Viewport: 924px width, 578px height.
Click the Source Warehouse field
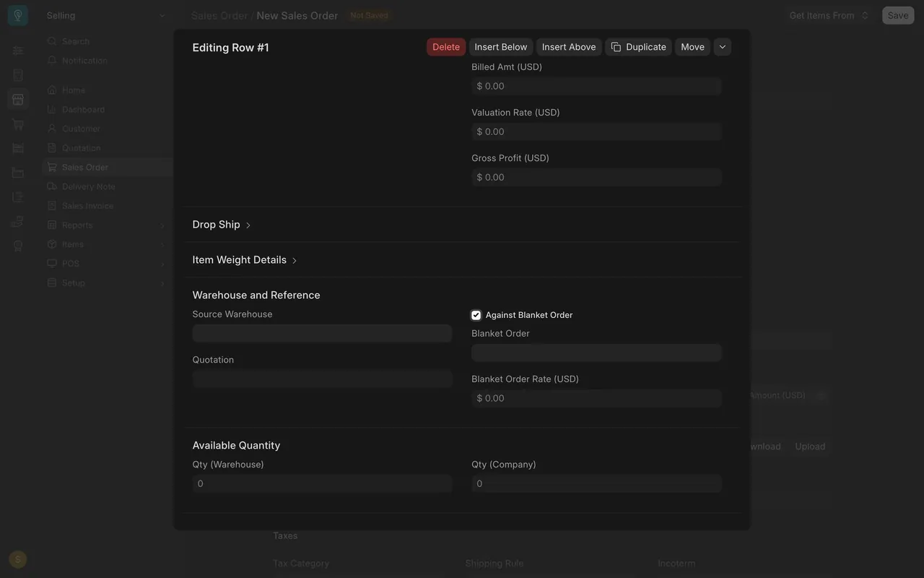click(x=322, y=333)
